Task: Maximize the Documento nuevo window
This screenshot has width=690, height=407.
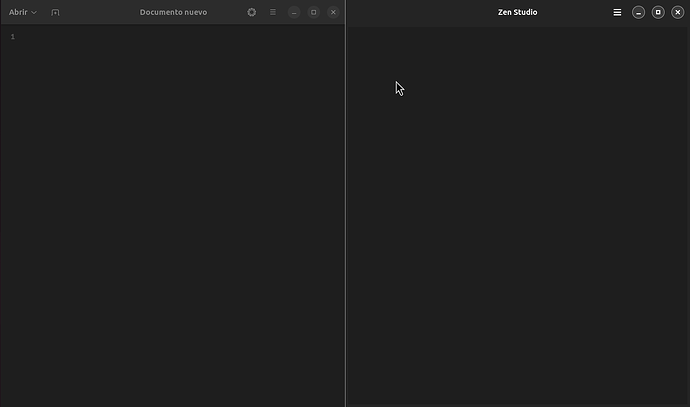Action: [x=314, y=12]
